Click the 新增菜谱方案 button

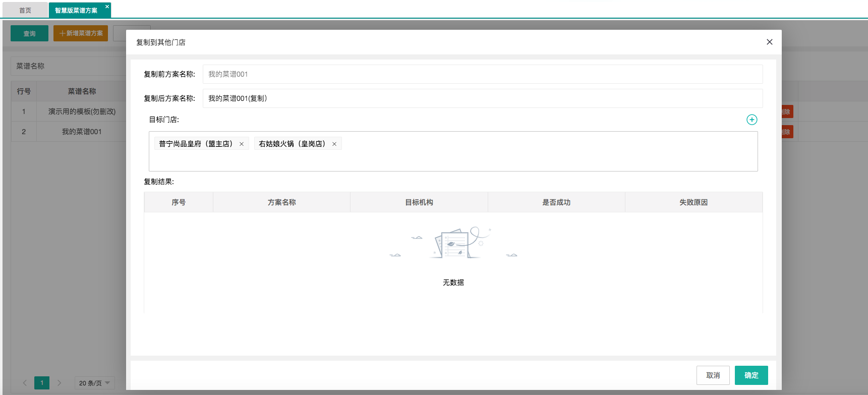[x=81, y=33]
